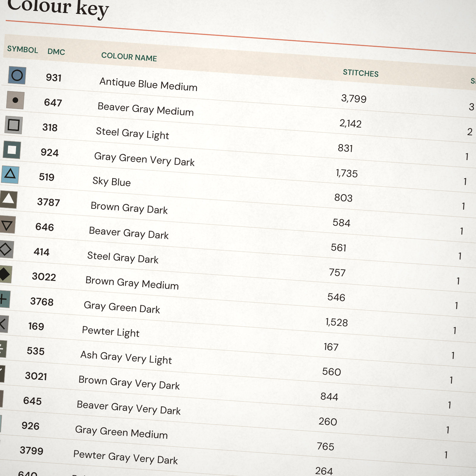Select the 'Beaver Gray Medium' colour name
This screenshot has width=476, height=476.
pos(145,109)
